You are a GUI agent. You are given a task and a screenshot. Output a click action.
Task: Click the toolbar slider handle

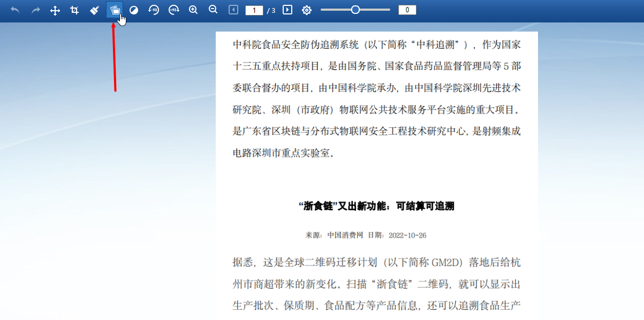[x=355, y=10]
